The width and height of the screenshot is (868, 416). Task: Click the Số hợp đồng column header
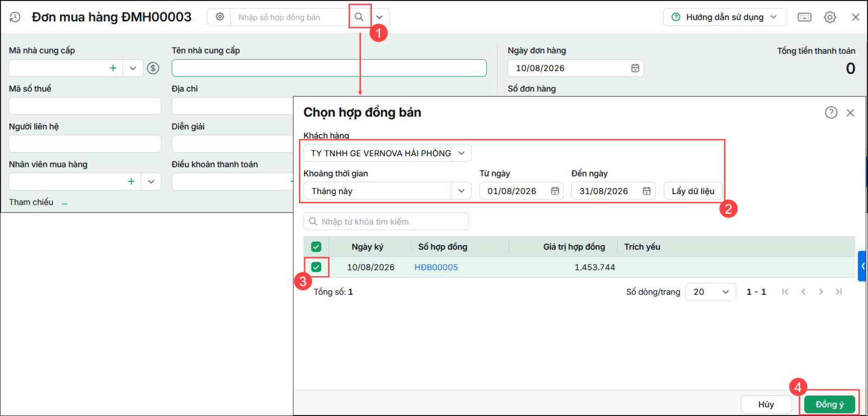[443, 247]
